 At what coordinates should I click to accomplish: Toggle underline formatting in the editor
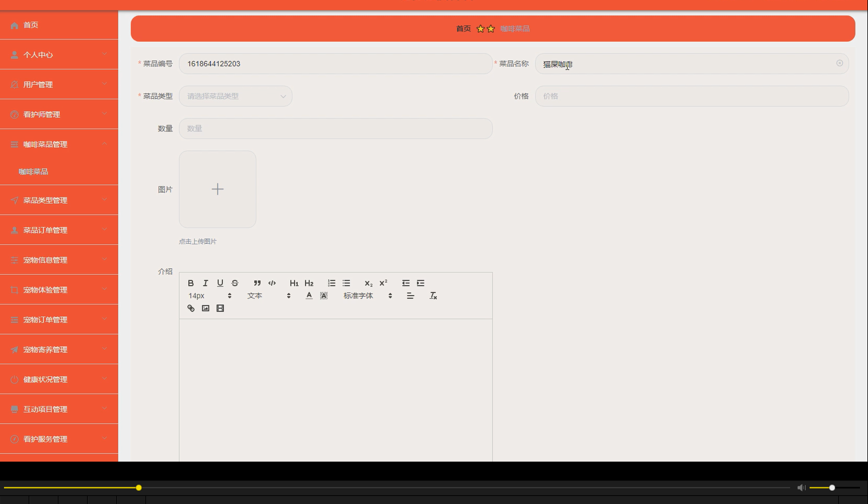coord(220,283)
